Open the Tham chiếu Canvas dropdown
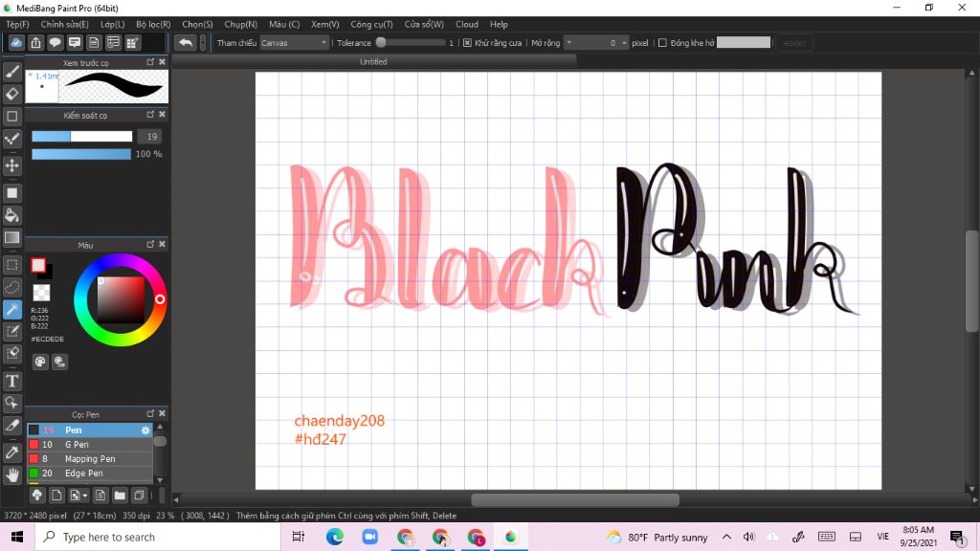This screenshot has width=980, height=551. click(x=294, y=43)
